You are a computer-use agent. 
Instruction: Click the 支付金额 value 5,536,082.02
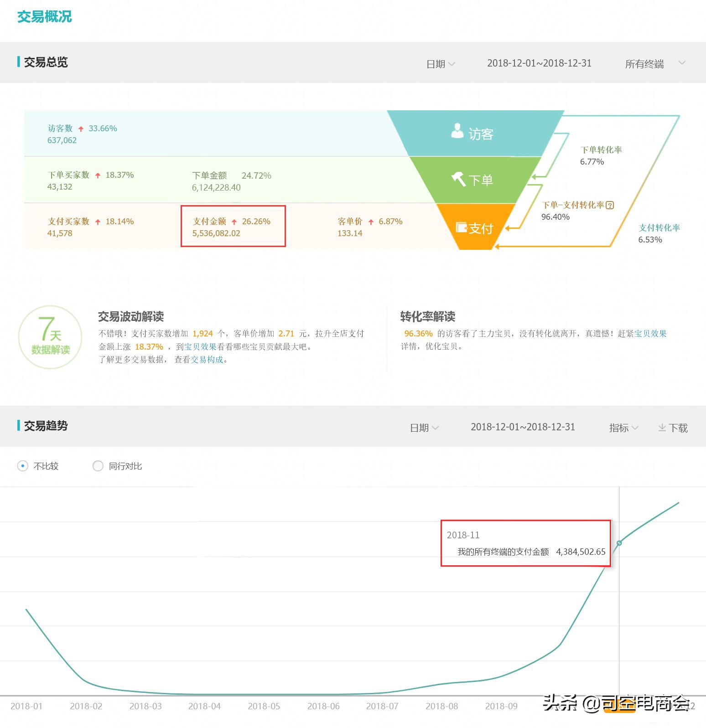(216, 233)
